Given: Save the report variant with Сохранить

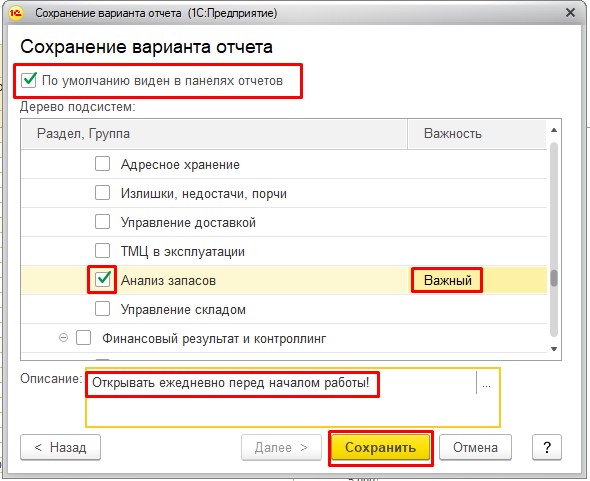Looking at the screenshot, I should click(380, 448).
